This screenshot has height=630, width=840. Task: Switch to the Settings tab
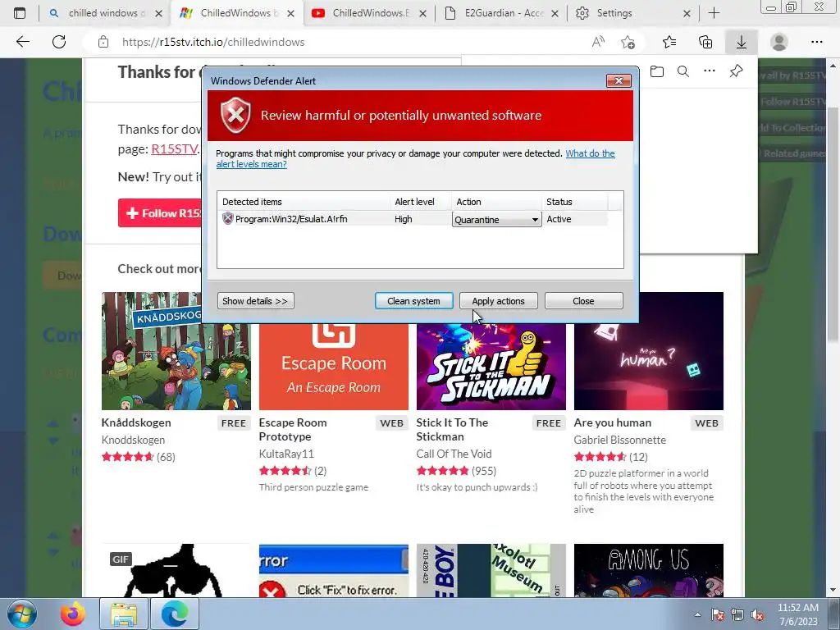click(x=634, y=13)
